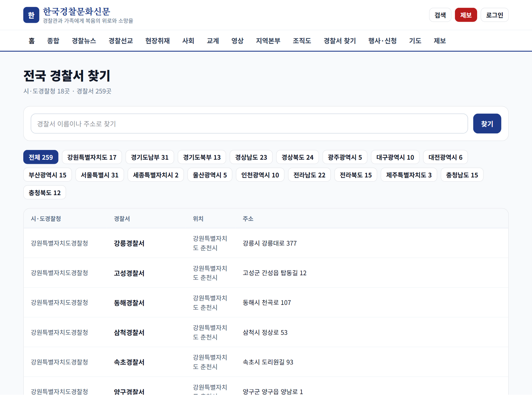532x395 pixels.
Task: Click the 한 site logo icon
Action: pos(31,15)
